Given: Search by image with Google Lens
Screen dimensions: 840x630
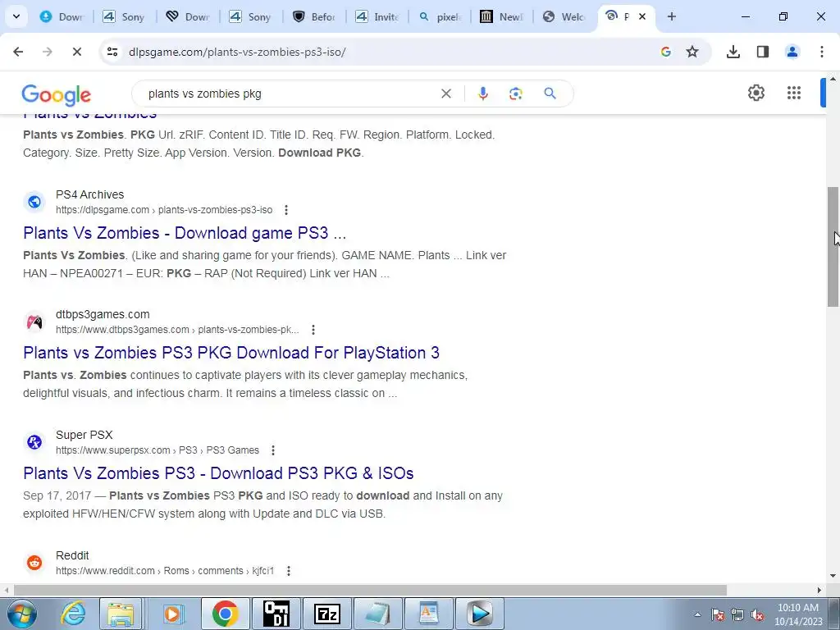Looking at the screenshot, I should point(516,94).
